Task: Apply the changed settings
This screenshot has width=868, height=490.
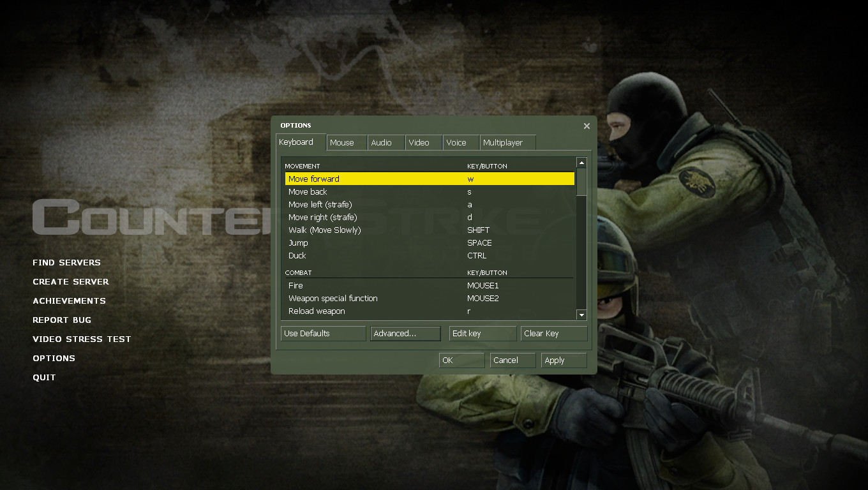Action: coord(562,360)
